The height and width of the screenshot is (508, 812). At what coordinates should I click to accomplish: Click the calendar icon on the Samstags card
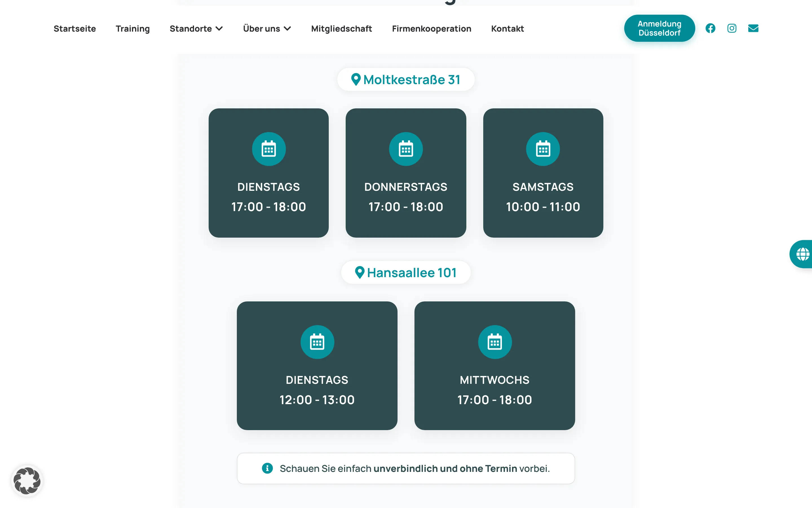point(543,149)
